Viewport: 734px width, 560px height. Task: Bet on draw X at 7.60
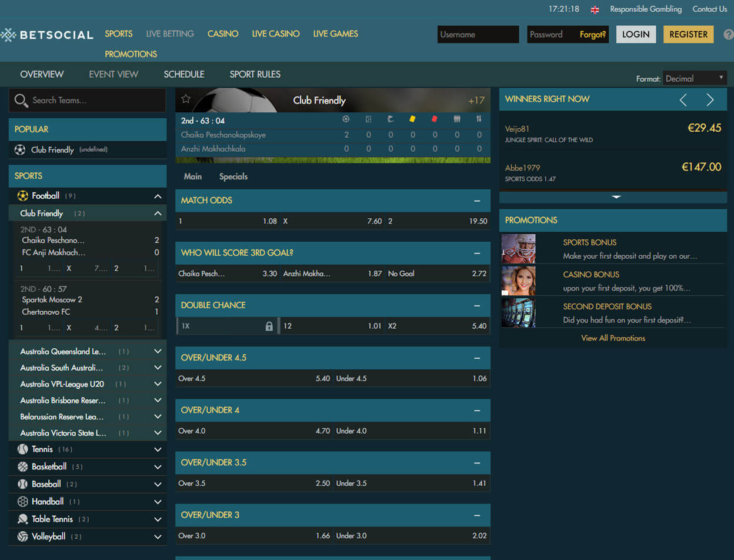point(332,221)
